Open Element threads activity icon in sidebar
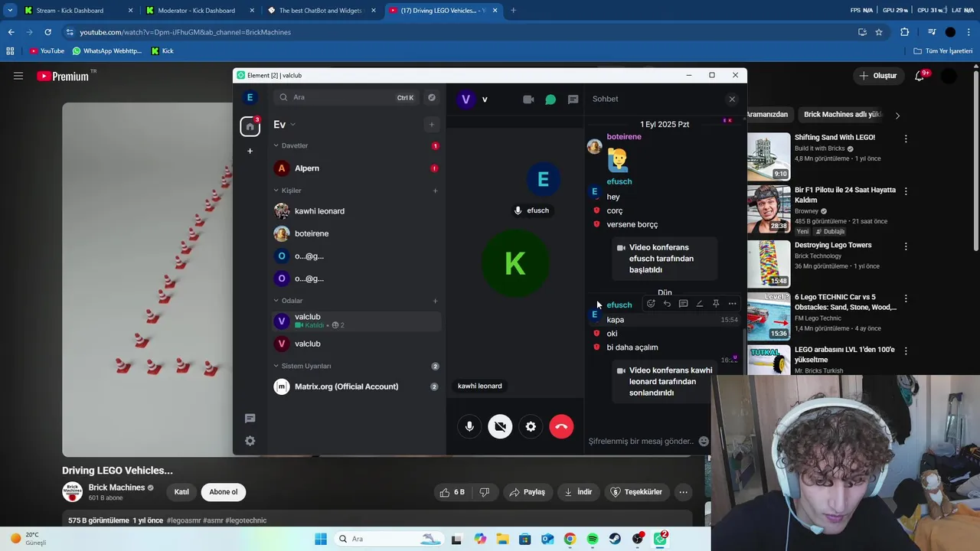The width and height of the screenshot is (980, 551). point(250,418)
